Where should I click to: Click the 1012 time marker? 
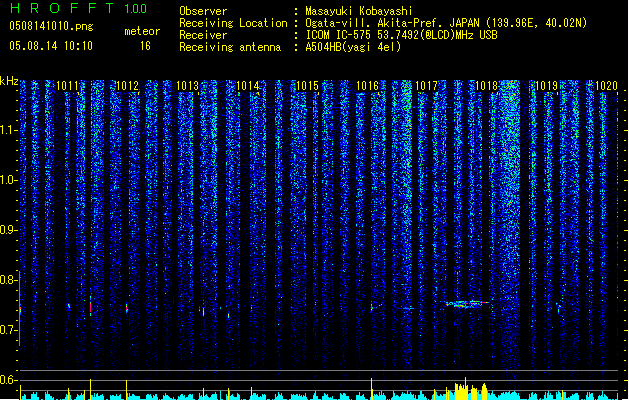click(x=127, y=86)
